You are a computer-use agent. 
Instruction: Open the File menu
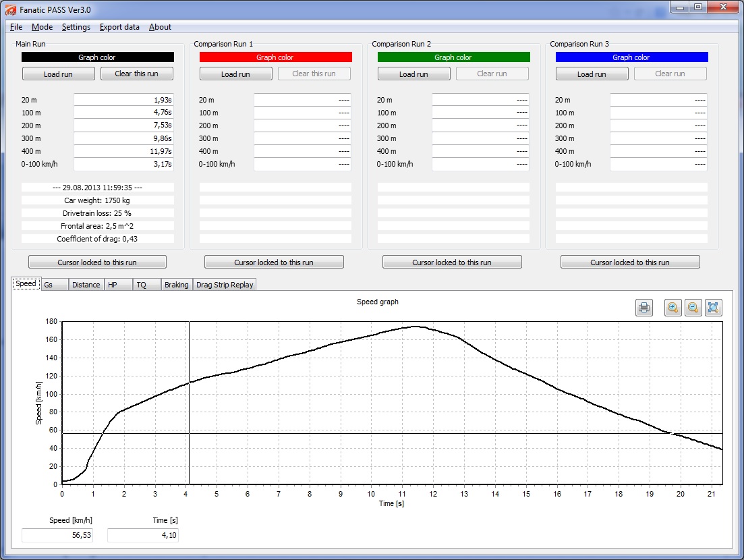click(16, 27)
